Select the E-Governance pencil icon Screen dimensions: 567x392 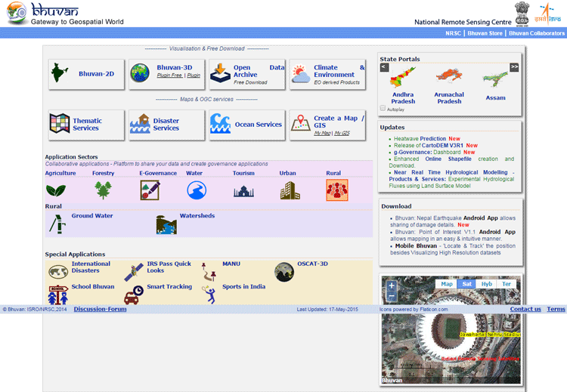(x=150, y=190)
